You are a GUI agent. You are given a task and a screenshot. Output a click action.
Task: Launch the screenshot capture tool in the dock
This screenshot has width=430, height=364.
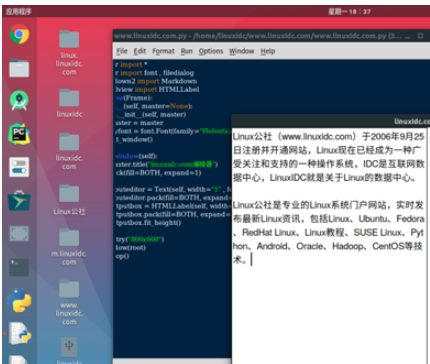pos(19,234)
